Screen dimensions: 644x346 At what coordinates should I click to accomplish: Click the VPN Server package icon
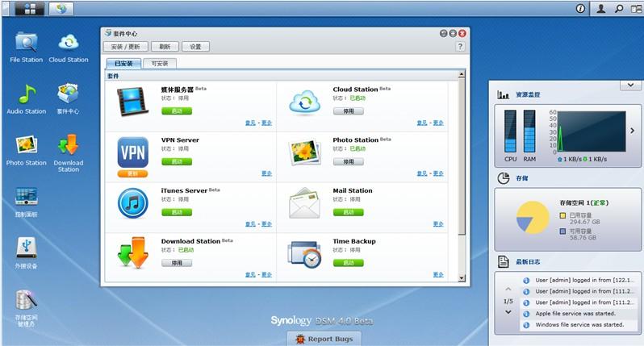132,152
